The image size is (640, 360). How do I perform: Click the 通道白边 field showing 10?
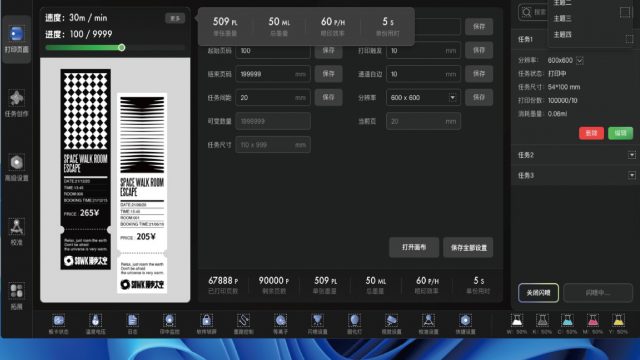[423, 74]
